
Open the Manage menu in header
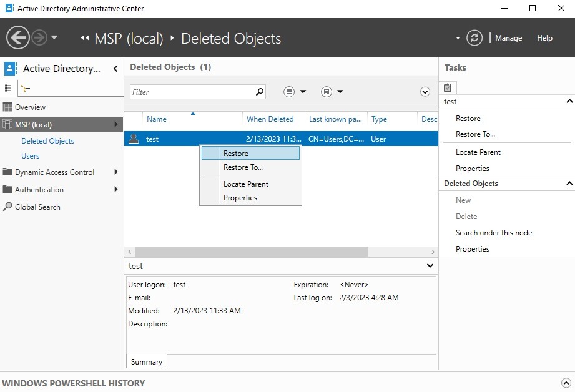508,38
